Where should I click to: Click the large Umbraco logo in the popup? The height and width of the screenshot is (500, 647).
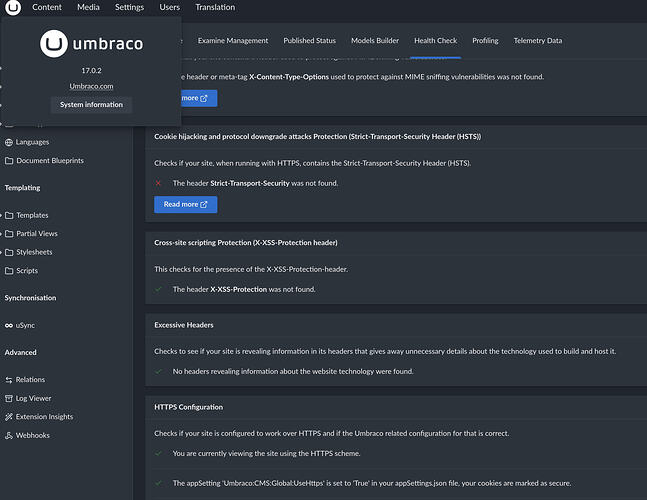92,44
